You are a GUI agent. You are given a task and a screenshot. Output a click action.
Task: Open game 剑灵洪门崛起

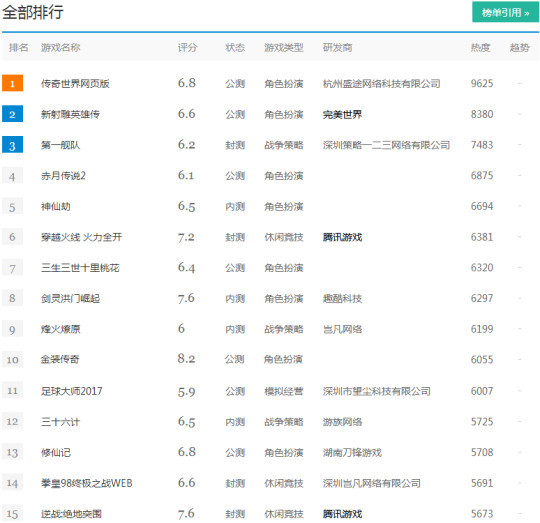coord(70,299)
